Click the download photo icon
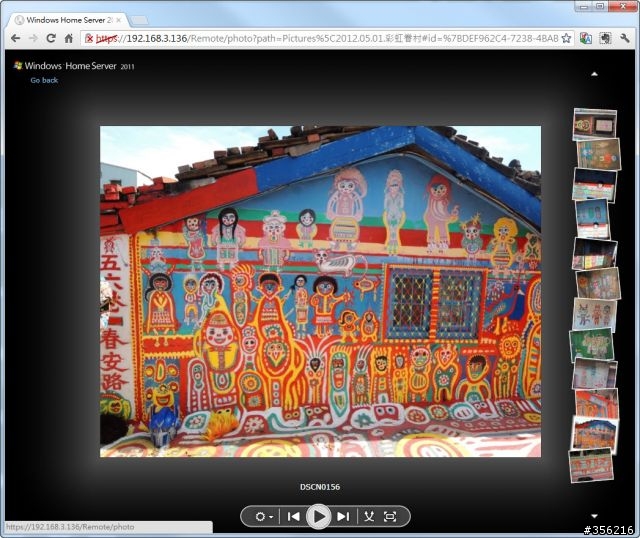This screenshot has width=640, height=538. (369, 517)
